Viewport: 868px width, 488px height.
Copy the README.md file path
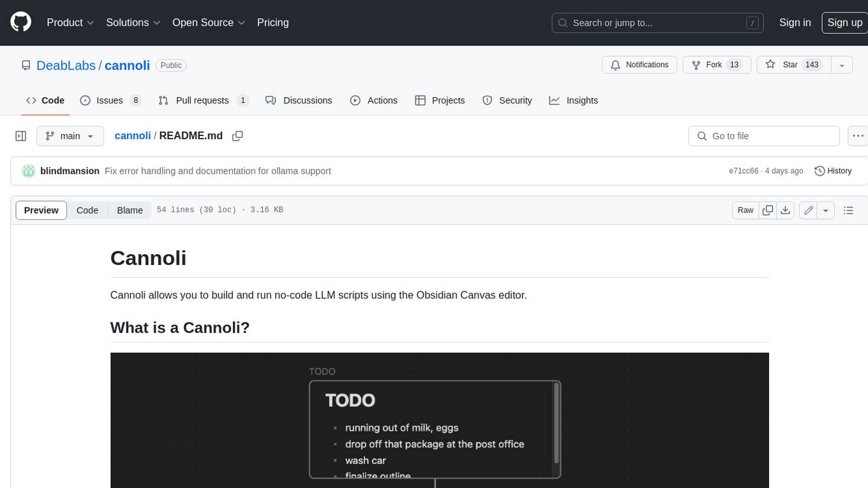(237, 136)
